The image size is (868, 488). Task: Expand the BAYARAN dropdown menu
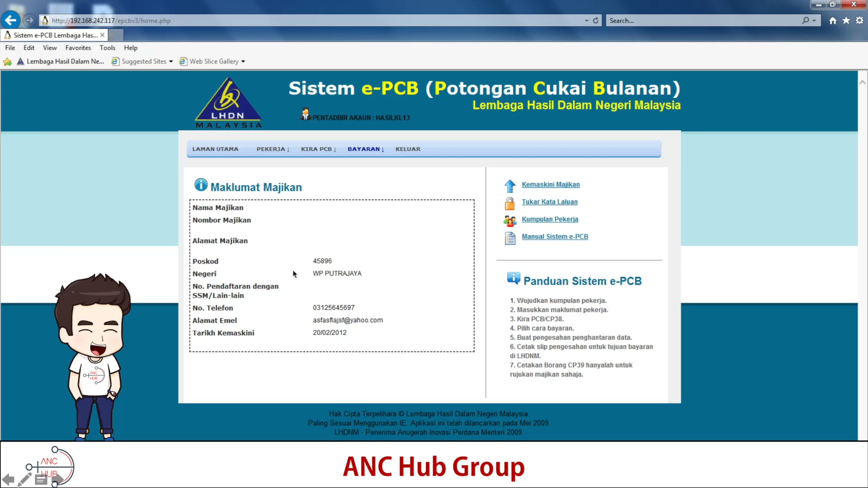365,149
